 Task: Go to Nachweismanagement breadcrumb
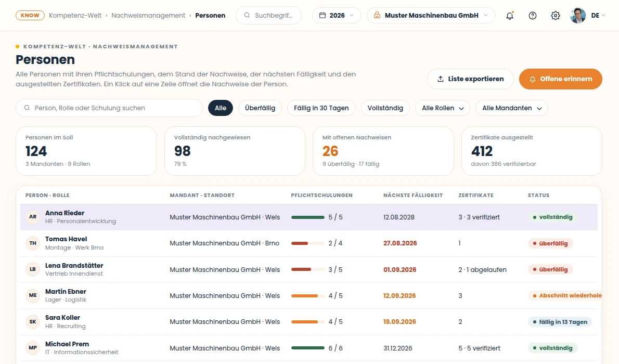coord(148,16)
